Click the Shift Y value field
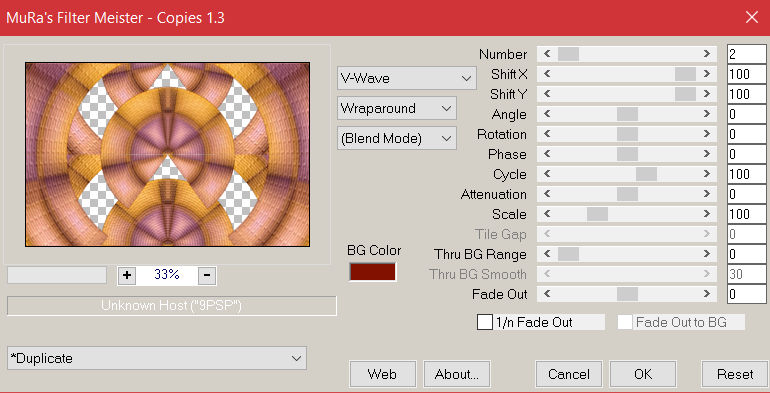This screenshot has width=770, height=393. [746, 94]
